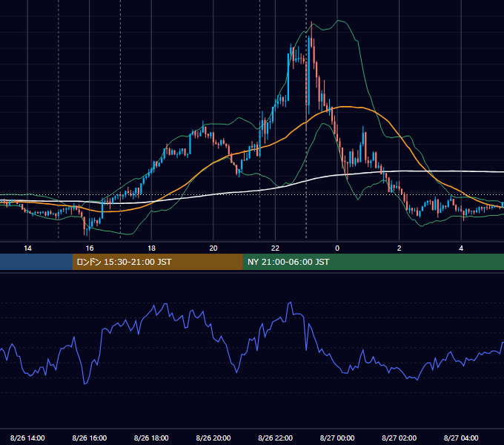Image resolution: width=504 pixels, height=445 pixels.
Task: Select the London 15:30-21:00 JST session band
Action: click(157, 262)
